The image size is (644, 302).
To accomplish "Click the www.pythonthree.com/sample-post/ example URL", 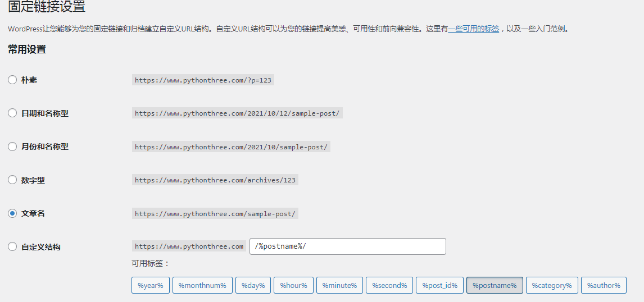I will [x=215, y=214].
